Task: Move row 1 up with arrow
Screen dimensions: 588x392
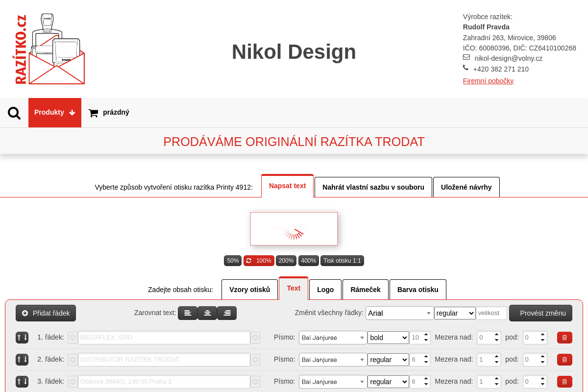Action: [19, 337]
